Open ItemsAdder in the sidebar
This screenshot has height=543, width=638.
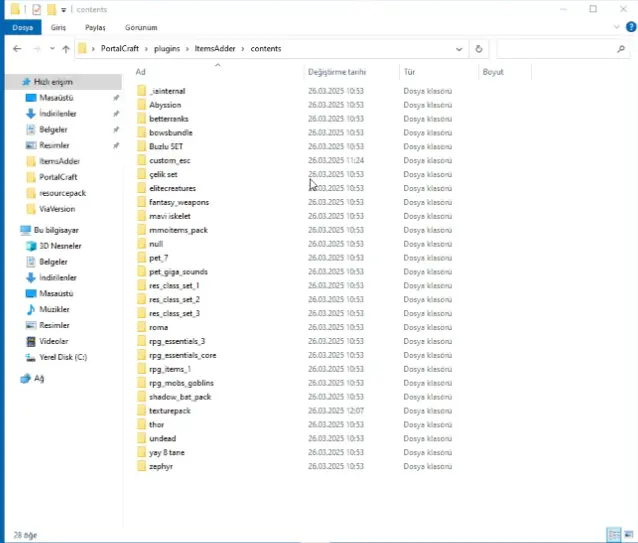point(59,161)
